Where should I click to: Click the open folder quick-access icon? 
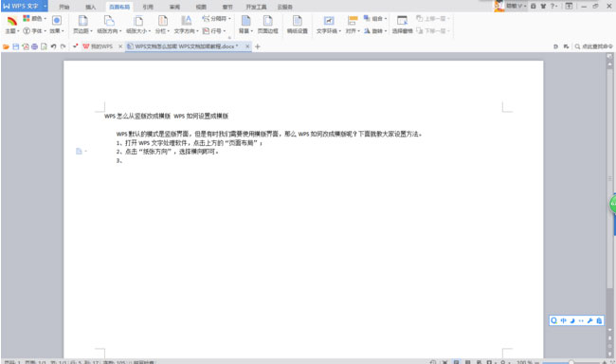[x=6, y=46]
